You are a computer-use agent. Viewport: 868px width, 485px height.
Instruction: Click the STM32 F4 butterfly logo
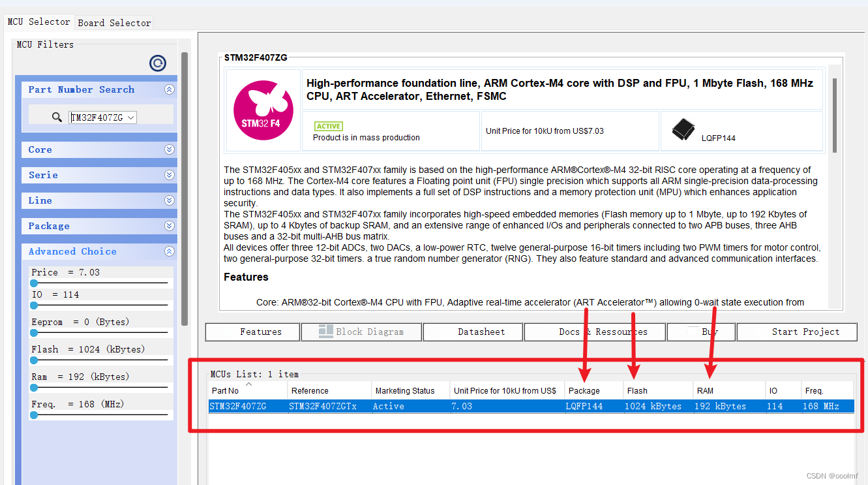263,110
